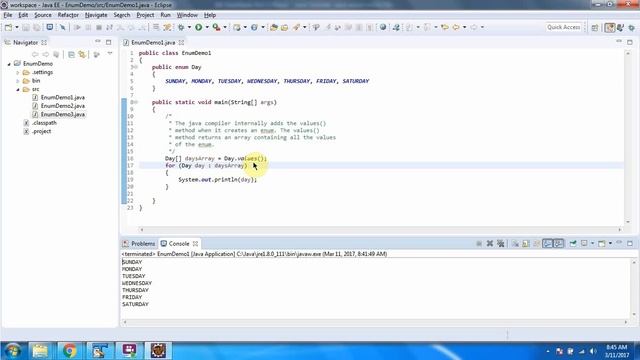Click the volume tray icon
640x360 pixels.
click(593, 351)
